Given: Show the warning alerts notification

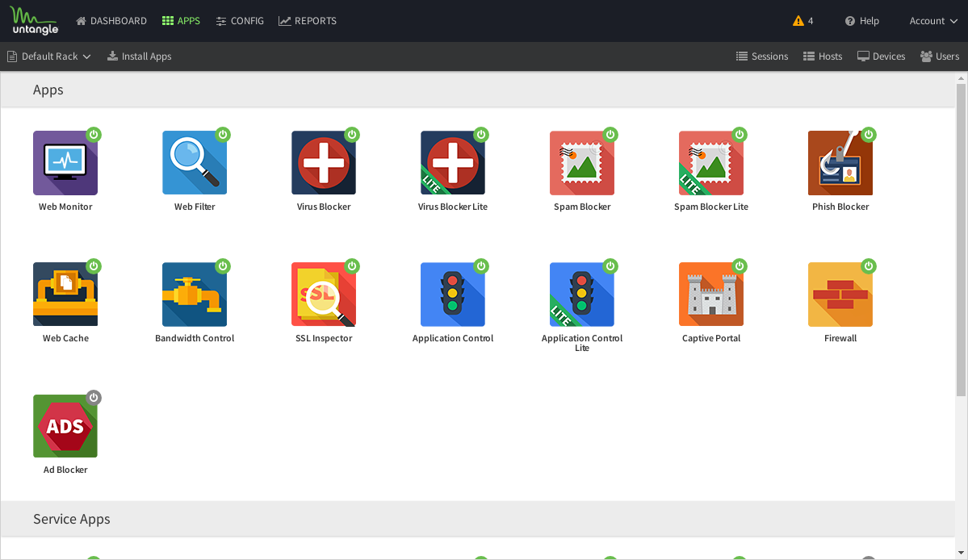Looking at the screenshot, I should (x=803, y=21).
